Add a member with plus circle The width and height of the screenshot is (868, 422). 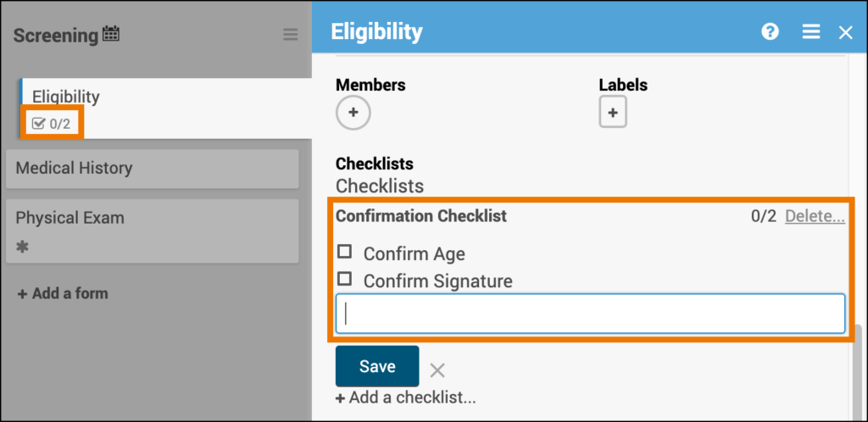point(353,113)
